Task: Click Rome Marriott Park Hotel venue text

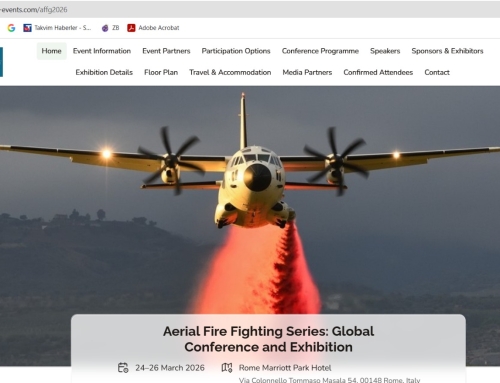Action: tap(285, 368)
